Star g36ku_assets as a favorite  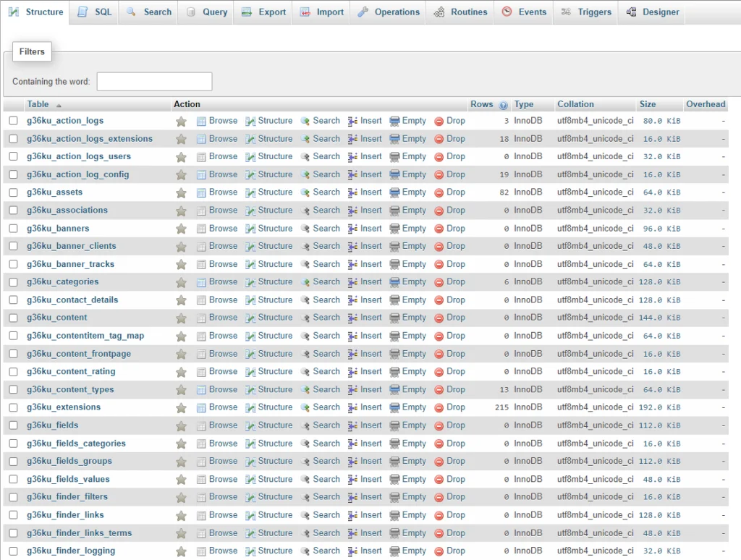click(x=180, y=192)
